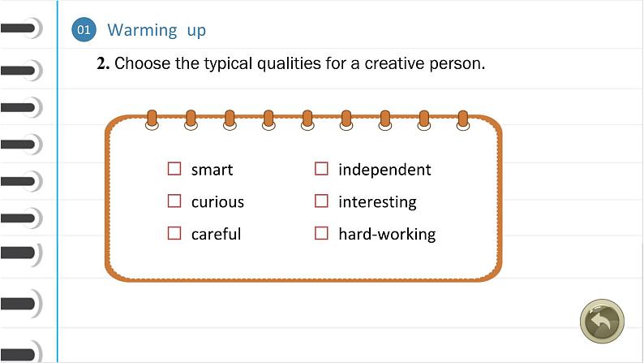Mark the 'interesting' checkbox
The width and height of the screenshot is (644, 363).
[x=321, y=201]
